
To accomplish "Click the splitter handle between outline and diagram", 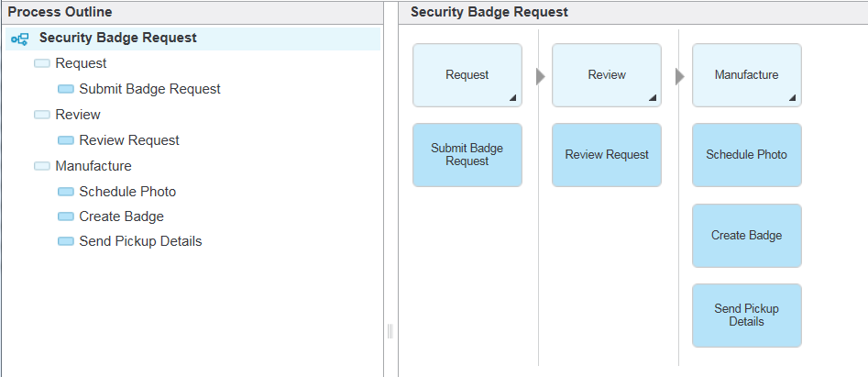I will click(x=390, y=331).
